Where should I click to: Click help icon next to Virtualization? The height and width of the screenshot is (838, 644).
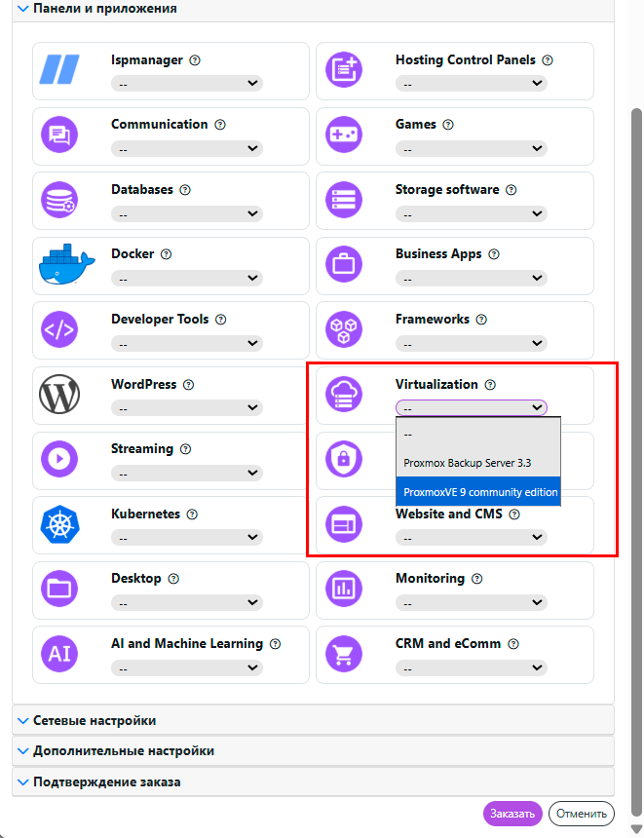click(490, 385)
